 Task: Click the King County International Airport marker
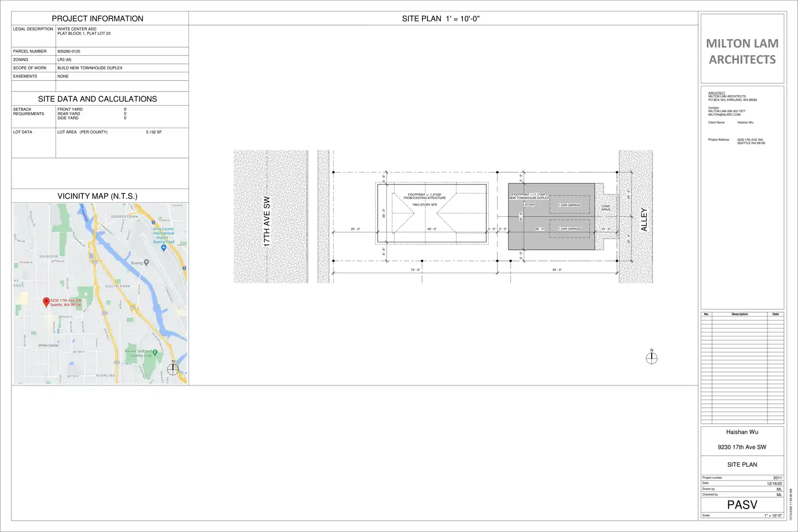coord(164,248)
